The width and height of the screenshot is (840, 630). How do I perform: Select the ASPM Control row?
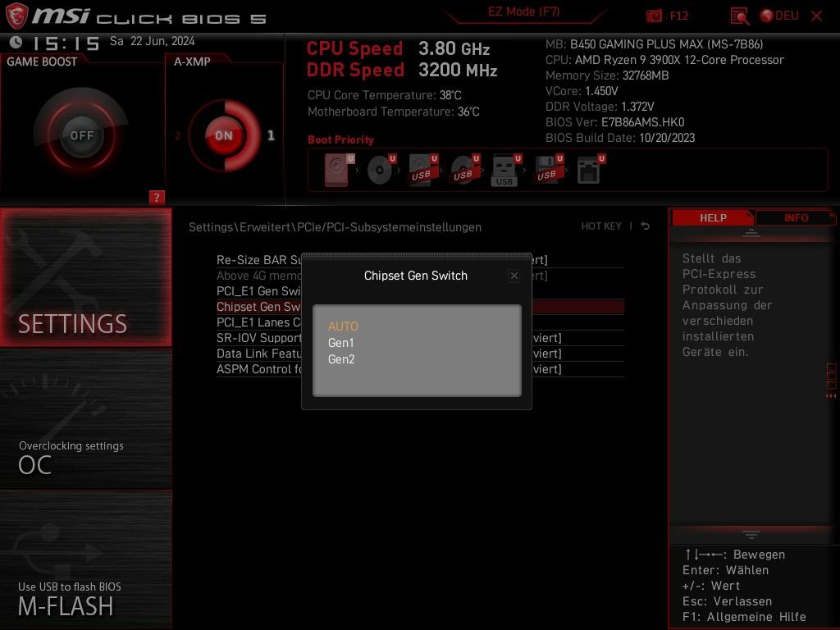[x=420, y=369]
